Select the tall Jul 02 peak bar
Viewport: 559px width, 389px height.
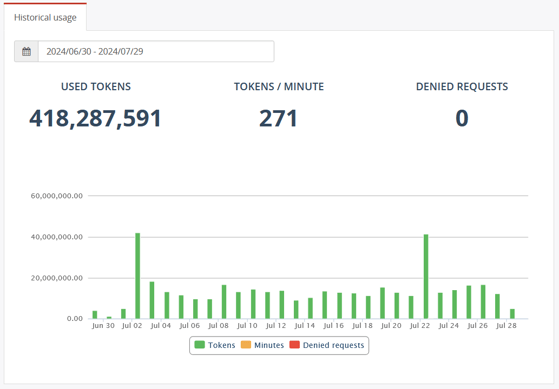click(138, 276)
